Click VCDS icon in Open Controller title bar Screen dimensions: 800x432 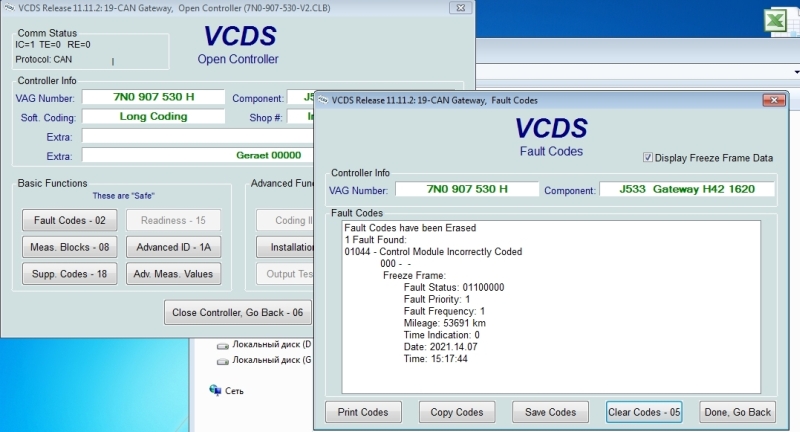pyautogui.click(x=9, y=8)
